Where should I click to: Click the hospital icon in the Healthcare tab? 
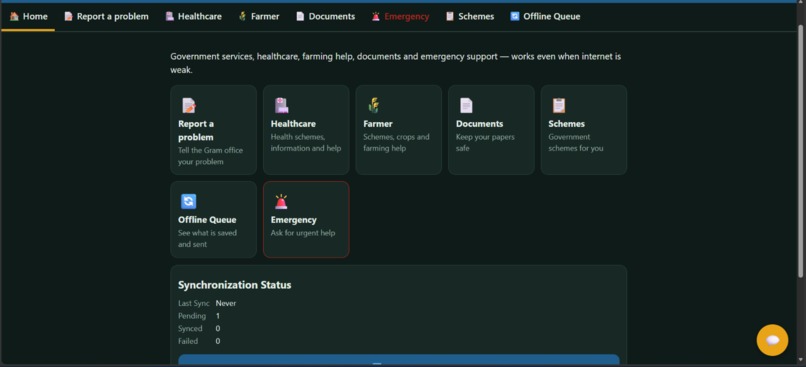tap(170, 16)
